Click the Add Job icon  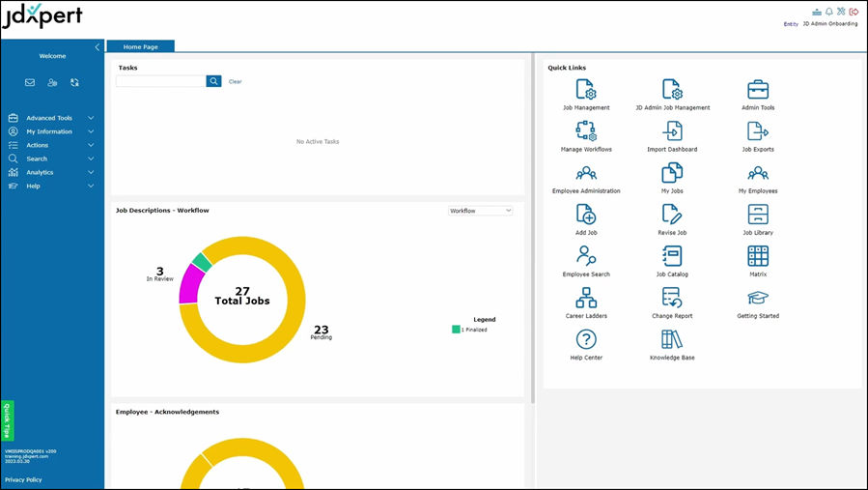pyautogui.click(x=586, y=215)
